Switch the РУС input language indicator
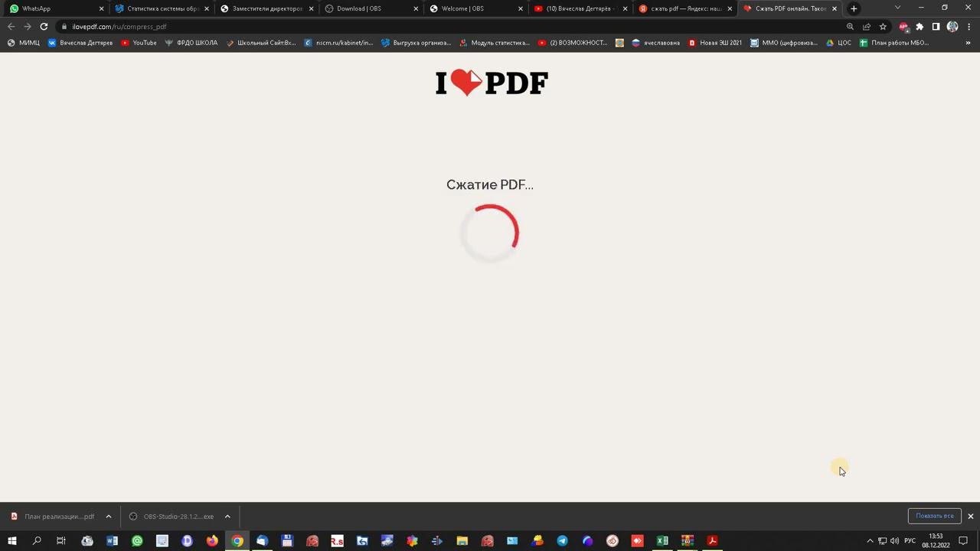 click(x=910, y=541)
